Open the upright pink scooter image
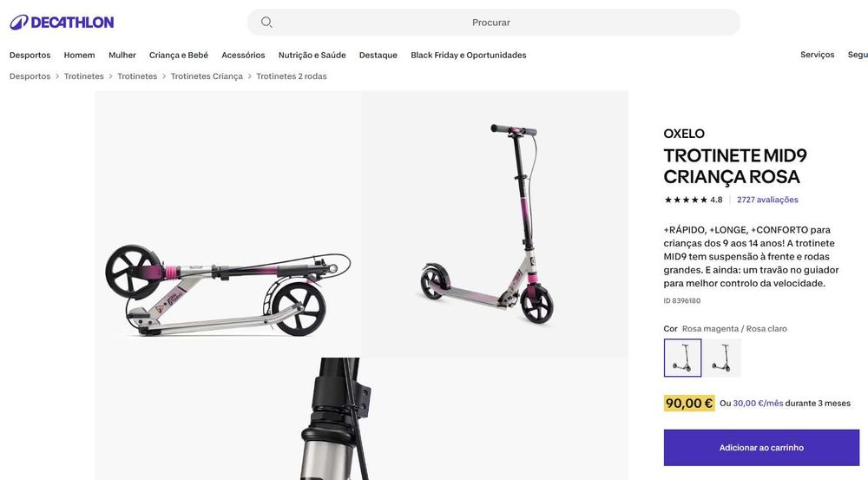Image resolution: width=868 pixels, height=480 pixels. coord(496,224)
